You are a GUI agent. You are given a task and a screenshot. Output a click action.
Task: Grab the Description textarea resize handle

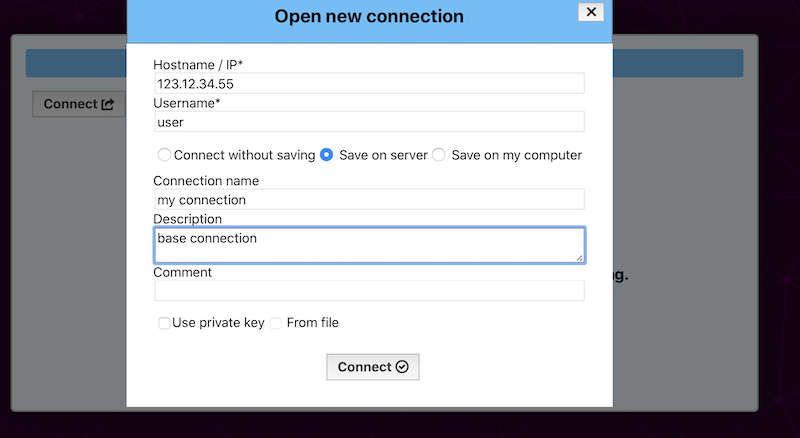point(579,257)
